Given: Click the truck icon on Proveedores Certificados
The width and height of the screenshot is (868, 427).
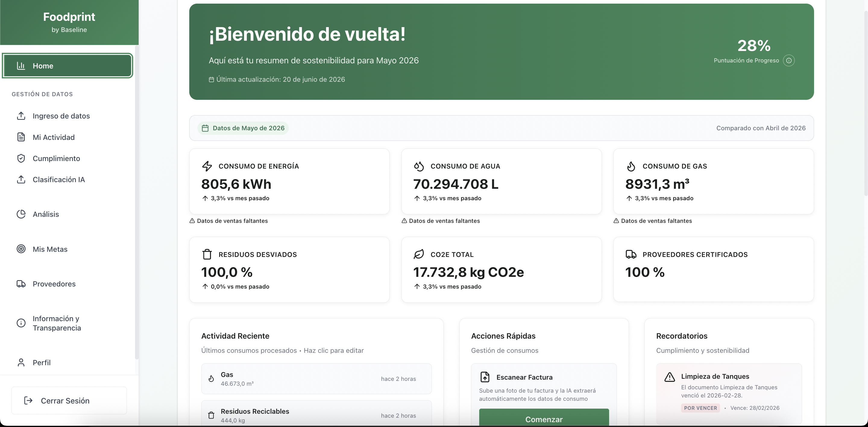Looking at the screenshot, I should [631, 255].
